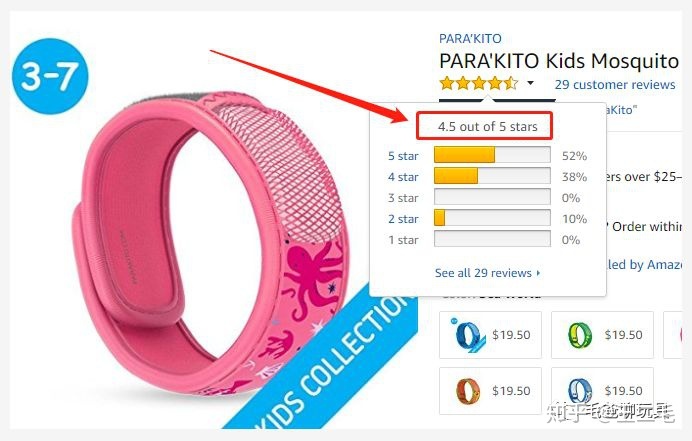The width and height of the screenshot is (692, 441).
Task: Click the 3-7 age badge icon
Action: tap(50, 76)
